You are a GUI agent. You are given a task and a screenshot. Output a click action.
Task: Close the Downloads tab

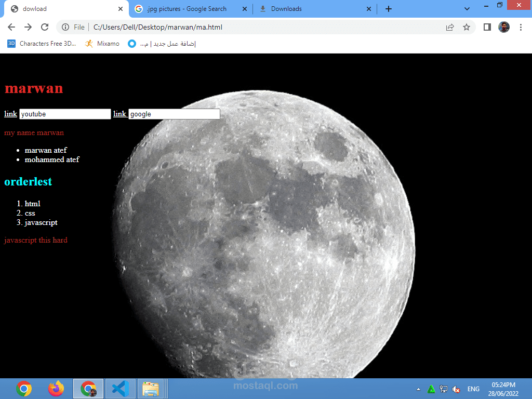pyautogui.click(x=369, y=9)
